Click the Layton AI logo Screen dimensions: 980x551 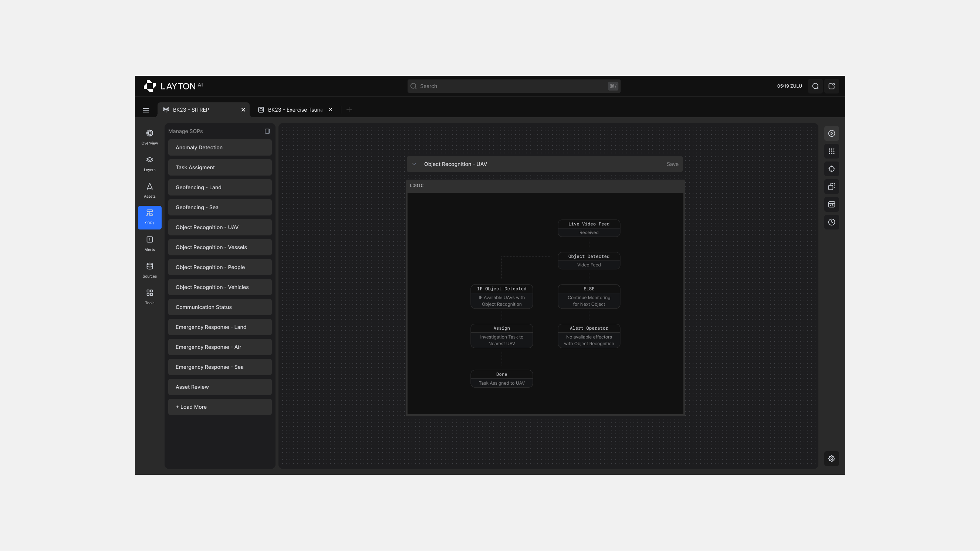tap(173, 86)
